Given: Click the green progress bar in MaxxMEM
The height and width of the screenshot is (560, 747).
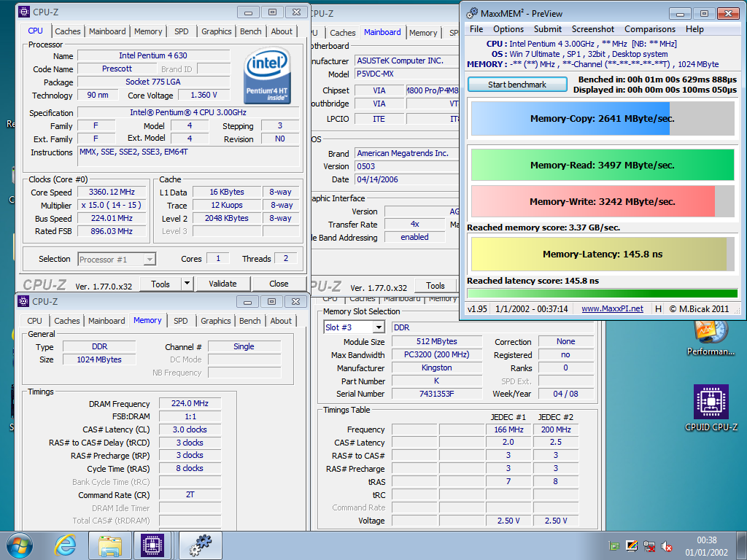Looking at the screenshot, I should [x=603, y=293].
